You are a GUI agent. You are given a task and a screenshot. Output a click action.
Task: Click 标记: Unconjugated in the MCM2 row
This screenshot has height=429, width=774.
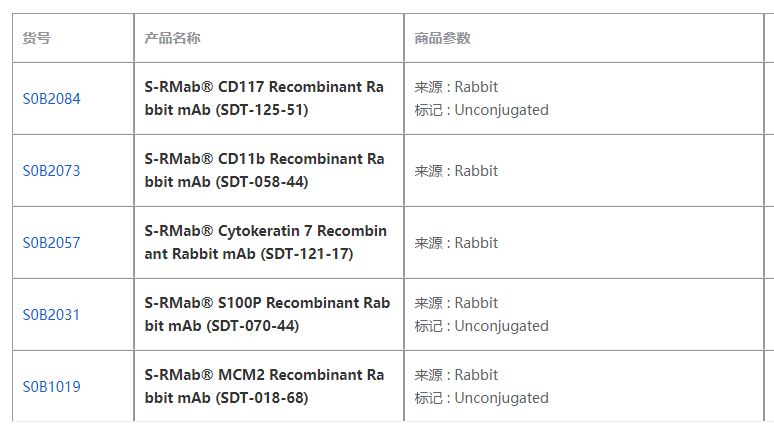pyautogui.click(x=482, y=398)
